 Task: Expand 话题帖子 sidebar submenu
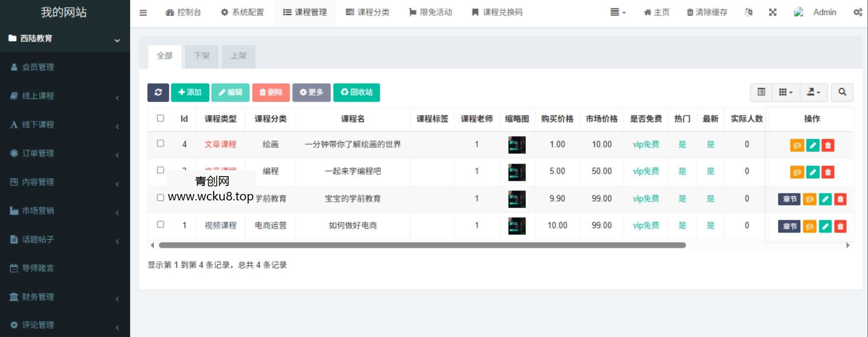click(x=65, y=240)
